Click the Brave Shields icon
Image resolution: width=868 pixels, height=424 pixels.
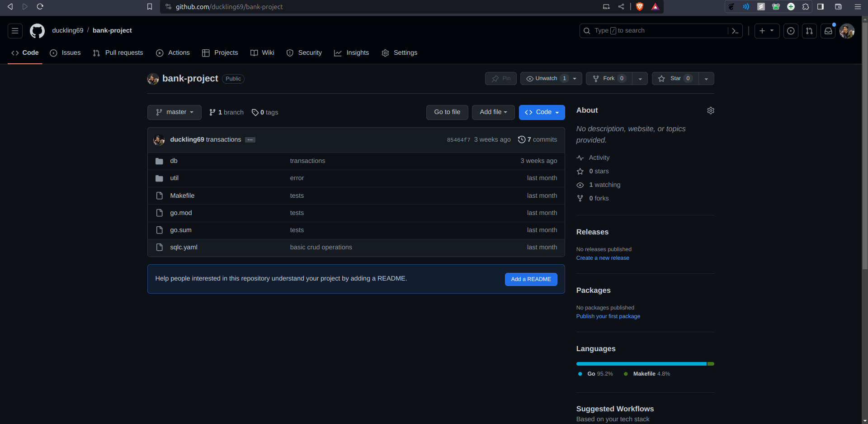click(640, 6)
